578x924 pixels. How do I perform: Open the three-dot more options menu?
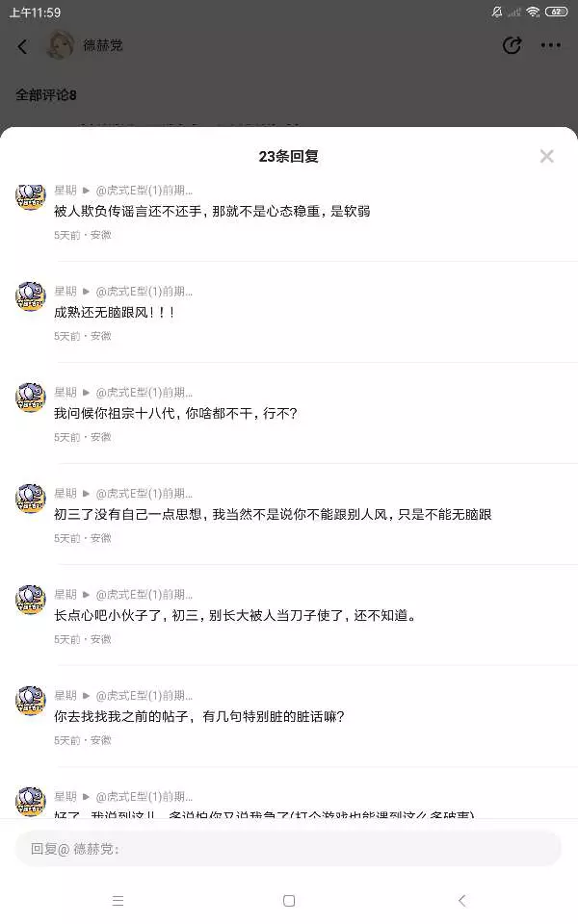coord(550,45)
